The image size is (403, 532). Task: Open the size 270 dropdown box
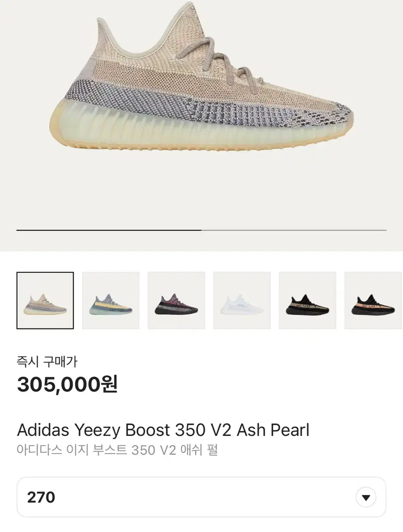pyautogui.click(x=201, y=497)
